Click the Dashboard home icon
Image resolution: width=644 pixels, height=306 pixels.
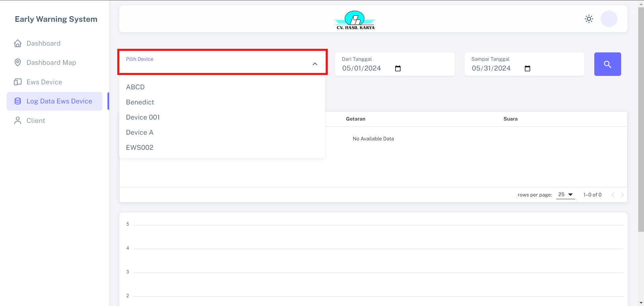click(x=18, y=43)
